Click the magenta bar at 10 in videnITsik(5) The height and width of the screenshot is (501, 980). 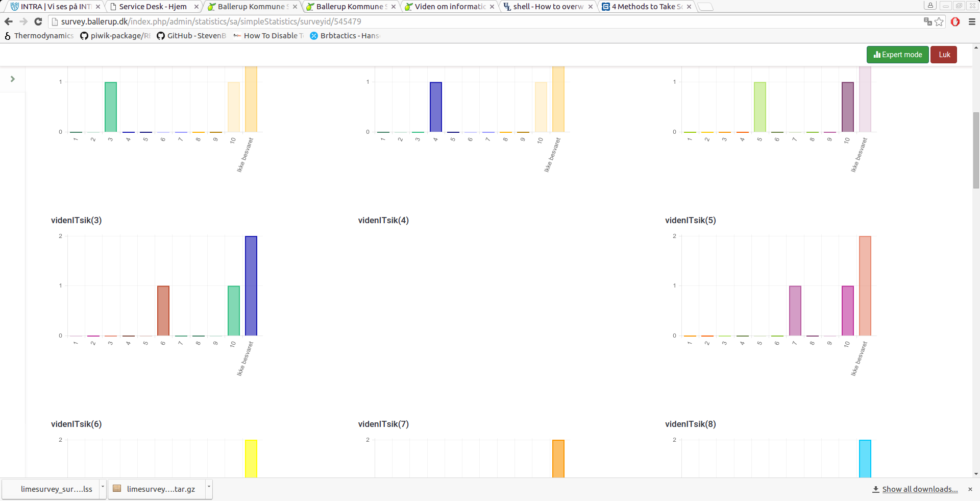pos(848,311)
